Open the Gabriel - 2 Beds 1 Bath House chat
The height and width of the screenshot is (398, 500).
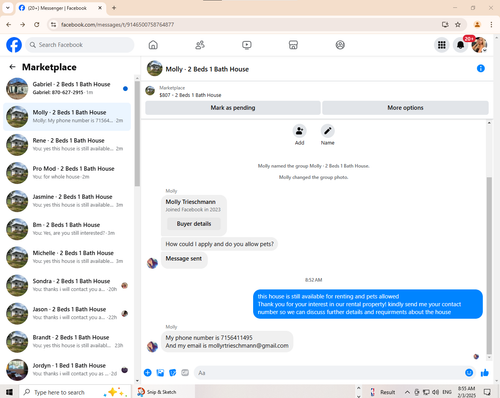pyautogui.click(x=67, y=88)
